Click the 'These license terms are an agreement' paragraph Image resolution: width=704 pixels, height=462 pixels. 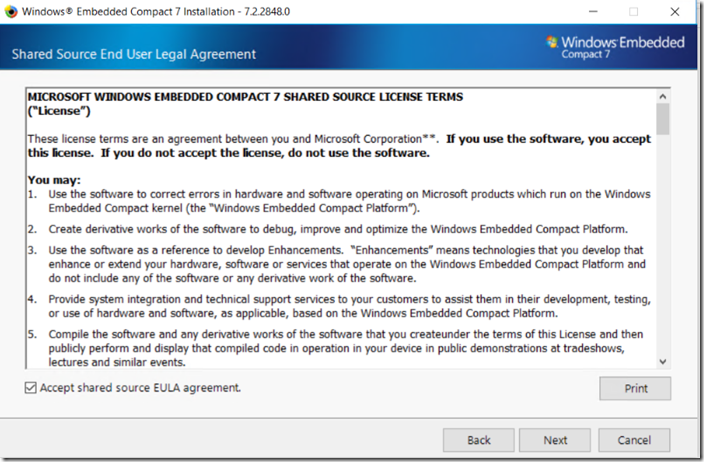[x=339, y=146]
